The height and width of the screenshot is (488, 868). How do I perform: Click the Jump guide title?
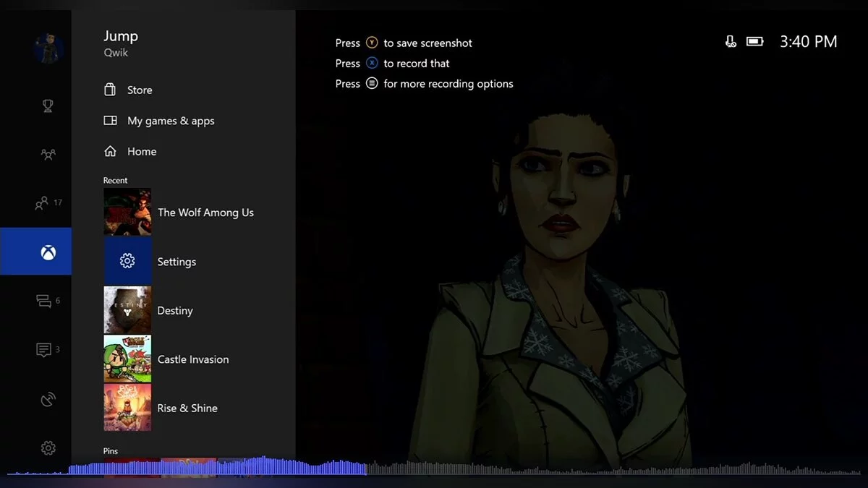click(120, 36)
